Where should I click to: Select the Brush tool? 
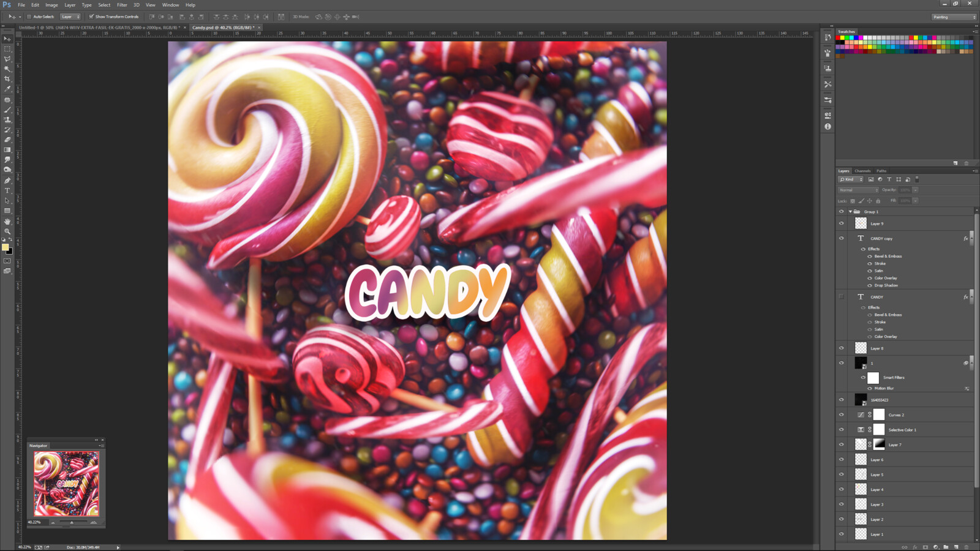coord(7,110)
